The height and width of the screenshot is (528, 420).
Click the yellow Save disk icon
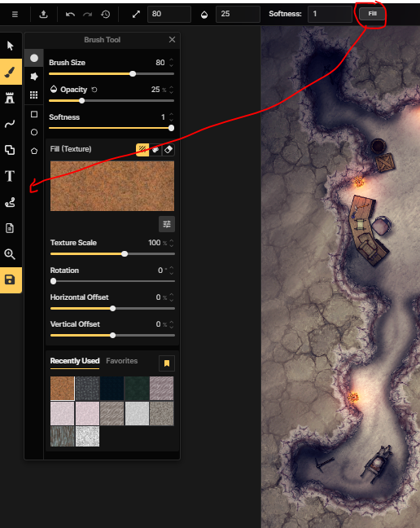point(10,279)
